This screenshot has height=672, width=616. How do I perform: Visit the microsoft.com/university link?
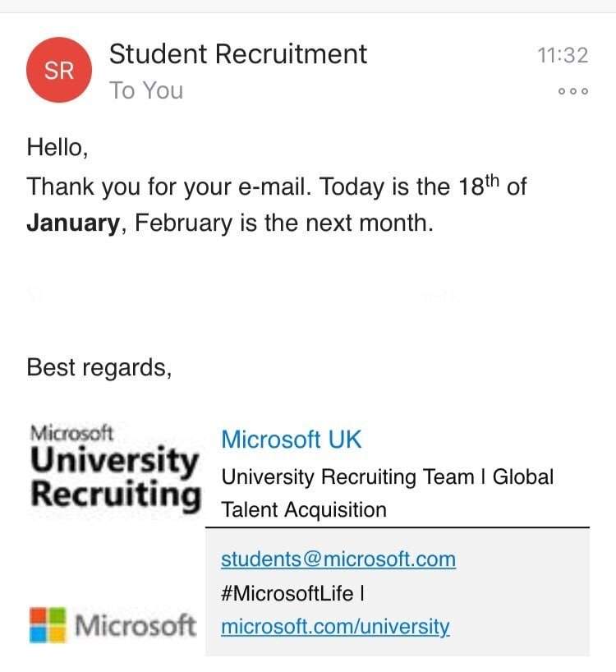click(335, 627)
